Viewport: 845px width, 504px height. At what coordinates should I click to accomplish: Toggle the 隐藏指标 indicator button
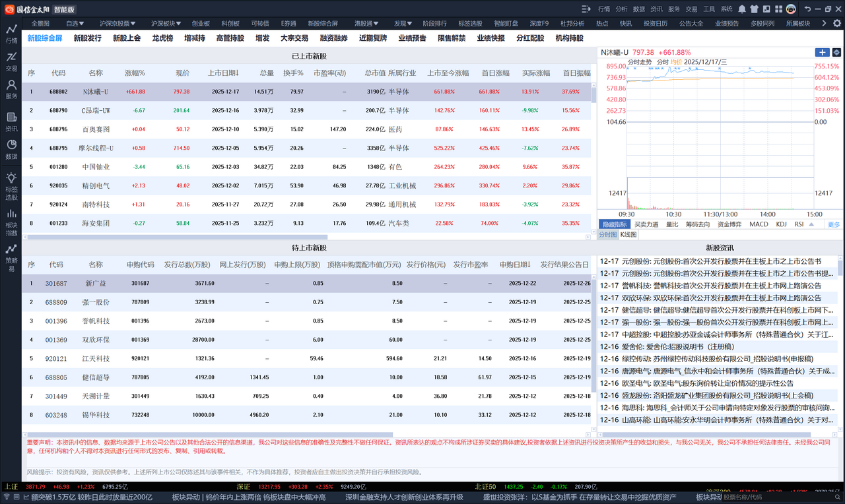614,224
